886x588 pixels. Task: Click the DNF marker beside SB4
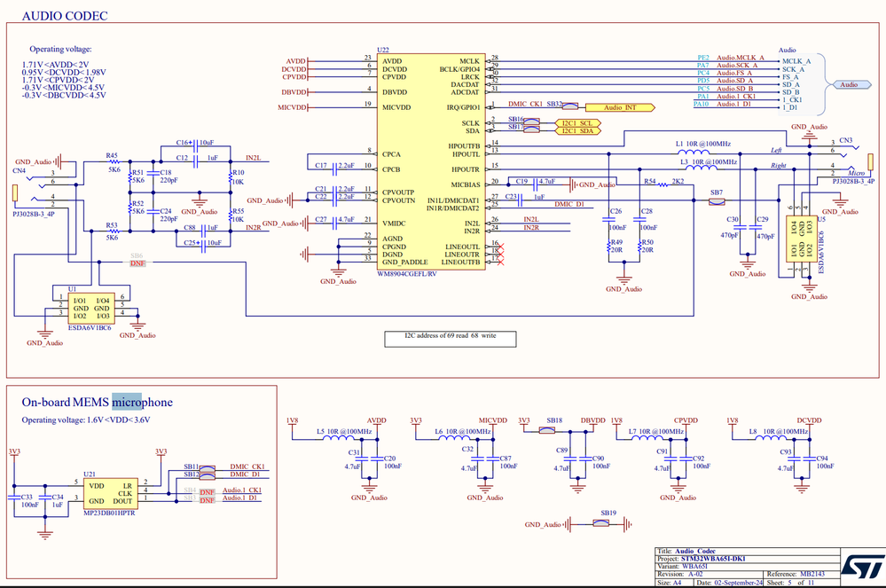click(208, 492)
